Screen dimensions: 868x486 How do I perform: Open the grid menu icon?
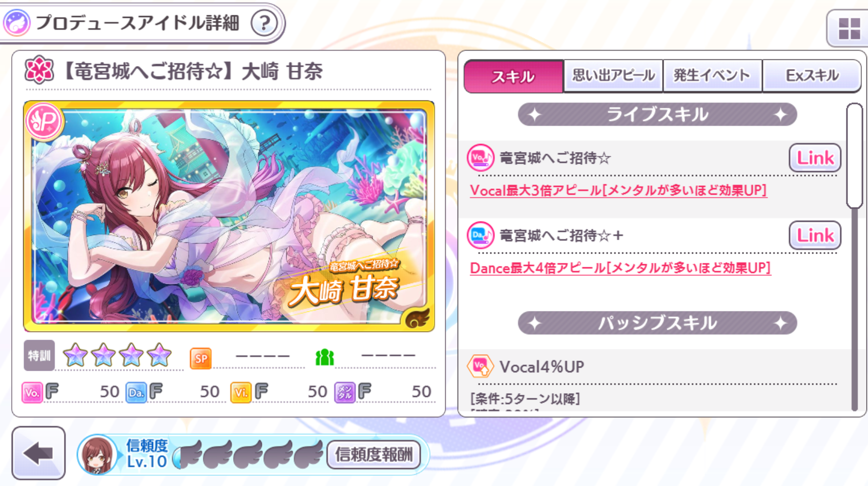tap(849, 28)
